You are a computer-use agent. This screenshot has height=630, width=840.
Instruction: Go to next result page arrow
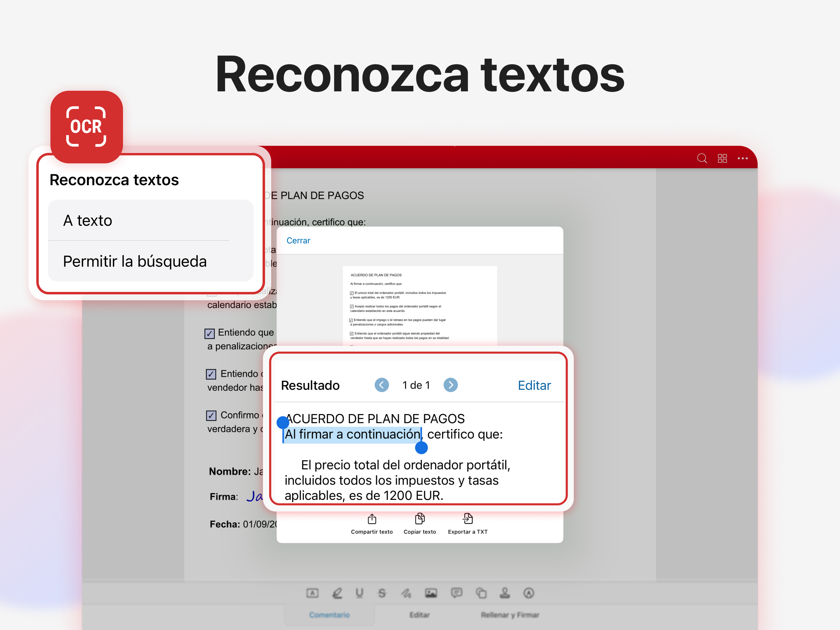[450, 385]
